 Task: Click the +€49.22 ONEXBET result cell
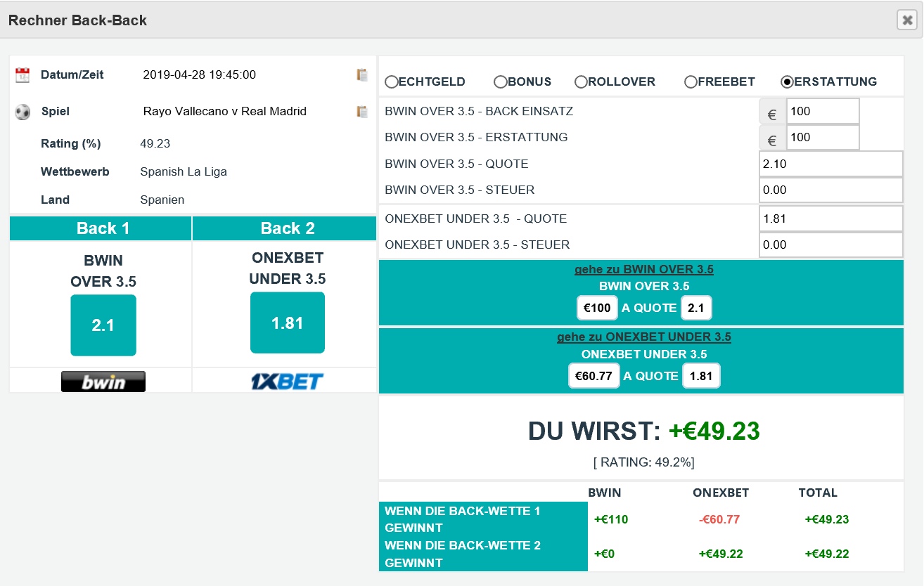(x=721, y=554)
